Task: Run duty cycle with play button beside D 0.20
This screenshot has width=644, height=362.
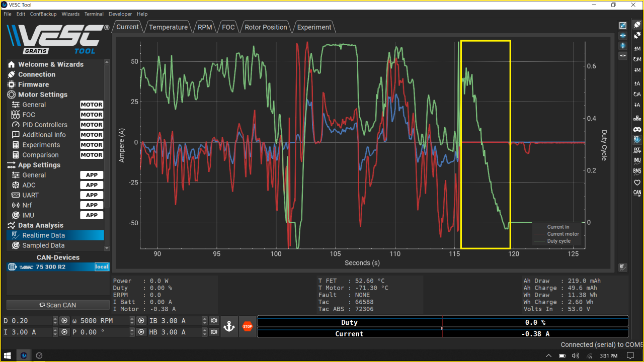Action: (64, 321)
